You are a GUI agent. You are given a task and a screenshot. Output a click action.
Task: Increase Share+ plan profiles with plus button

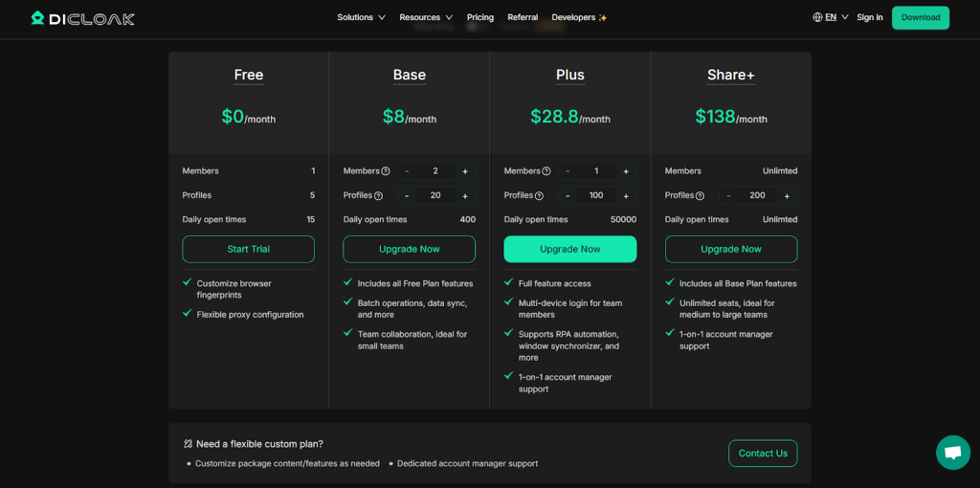[787, 196]
